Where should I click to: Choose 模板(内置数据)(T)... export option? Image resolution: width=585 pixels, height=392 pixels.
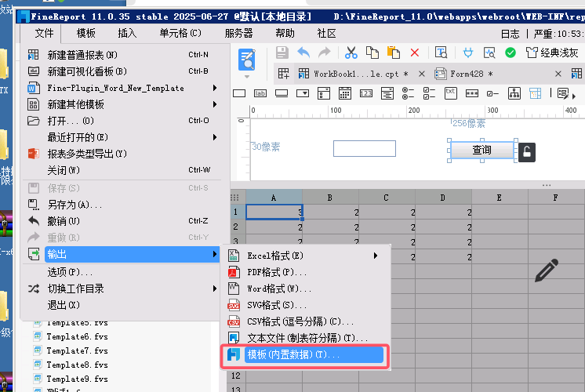(x=305, y=354)
